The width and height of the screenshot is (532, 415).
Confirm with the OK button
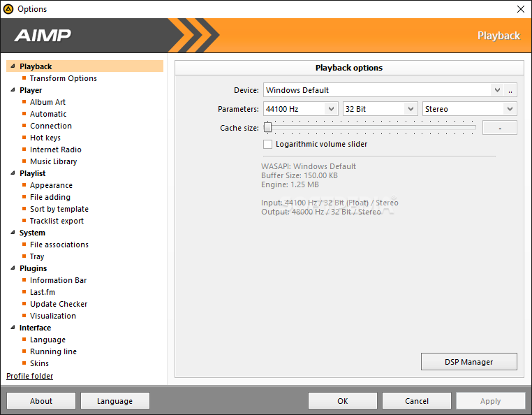[343, 401]
